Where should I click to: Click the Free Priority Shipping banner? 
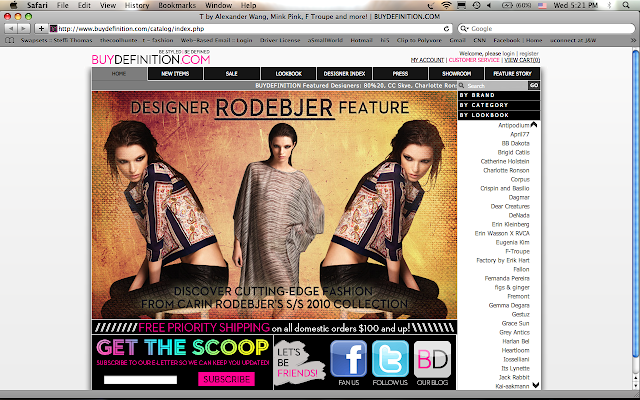(x=274, y=327)
